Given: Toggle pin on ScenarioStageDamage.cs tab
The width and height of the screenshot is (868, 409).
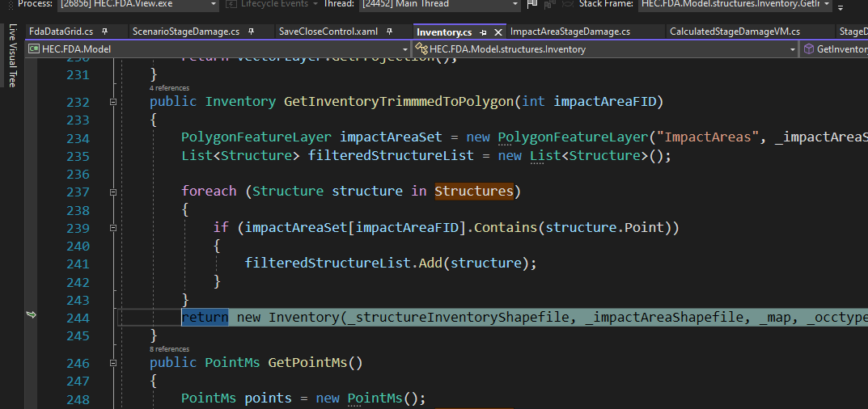Looking at the screenshot, I should pos(252,32).
